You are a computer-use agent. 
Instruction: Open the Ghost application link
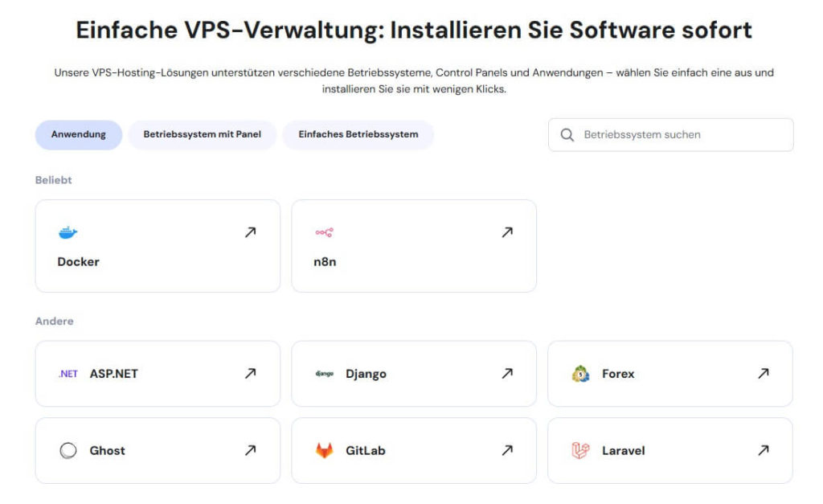108,451
